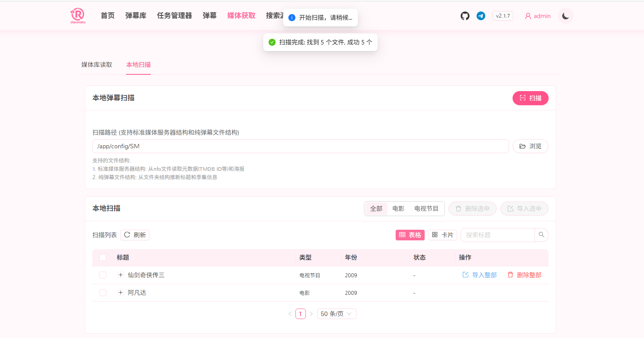This screenshot has height=338, width=644.
Task: Open the GitHub repository icon
Action: 465,16
